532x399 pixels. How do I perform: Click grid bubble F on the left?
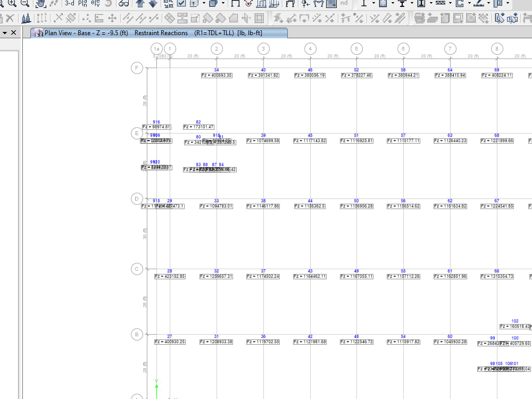137,68
